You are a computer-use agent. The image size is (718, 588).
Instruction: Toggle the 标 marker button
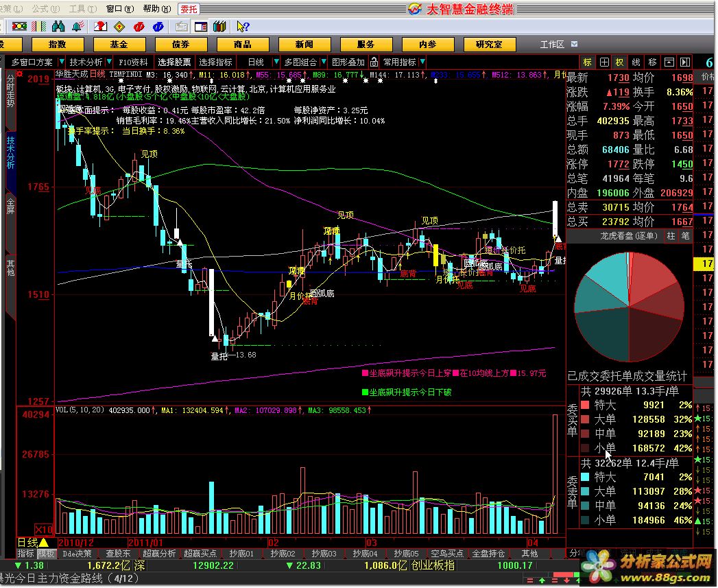pos(588,62)
